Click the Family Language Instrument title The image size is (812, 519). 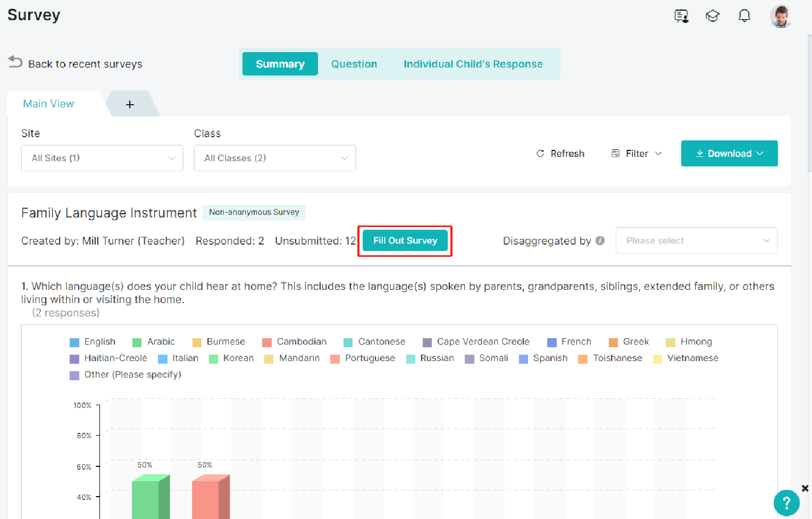(x=109, y=213)
